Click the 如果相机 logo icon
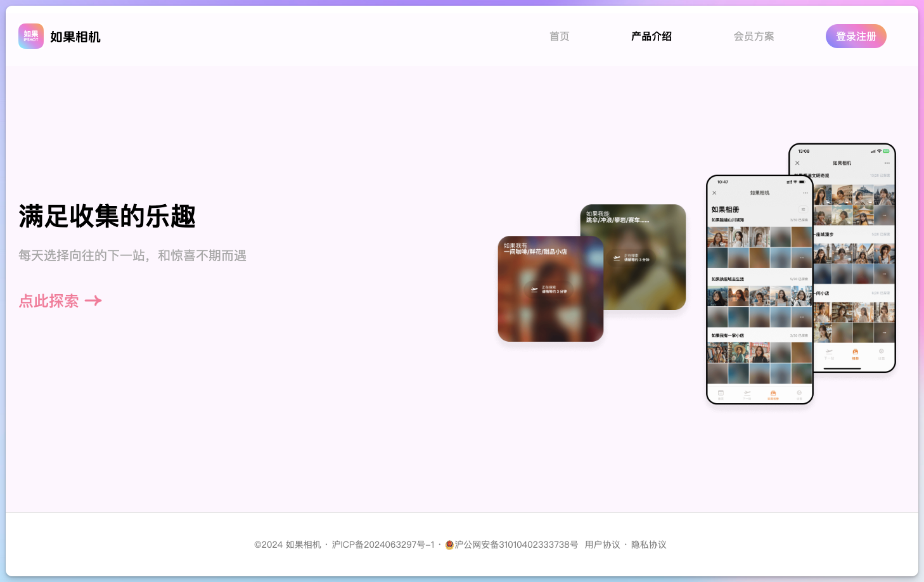 click(x=31, y=36)
